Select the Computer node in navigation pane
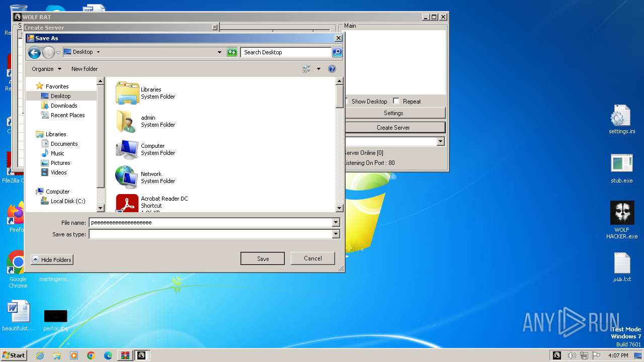The width and height of the screenshot is (644, 362). tap(57, 192)
